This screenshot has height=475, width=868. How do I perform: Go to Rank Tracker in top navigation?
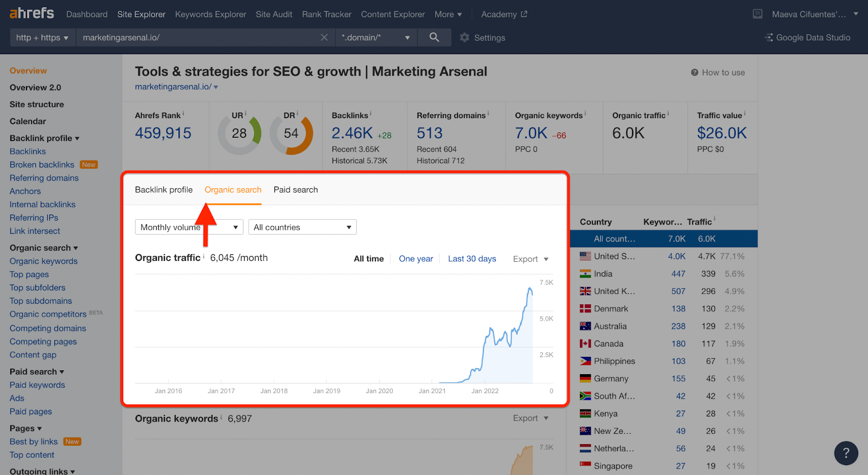click(x=327, y=14)
